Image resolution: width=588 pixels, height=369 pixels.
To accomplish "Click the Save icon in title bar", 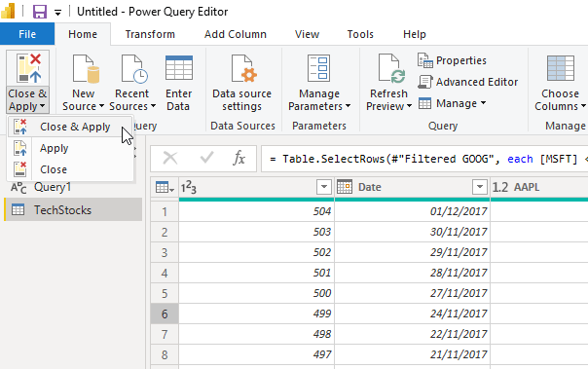I will point(39,12).
